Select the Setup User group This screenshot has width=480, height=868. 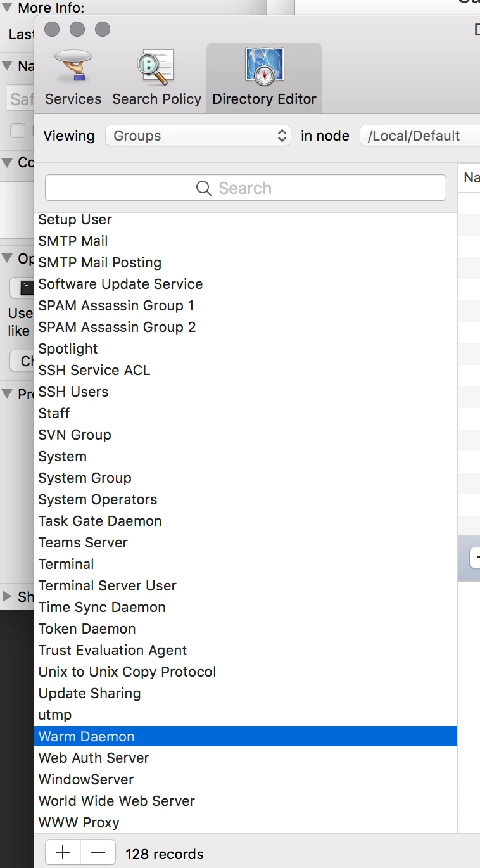(246, 219)
